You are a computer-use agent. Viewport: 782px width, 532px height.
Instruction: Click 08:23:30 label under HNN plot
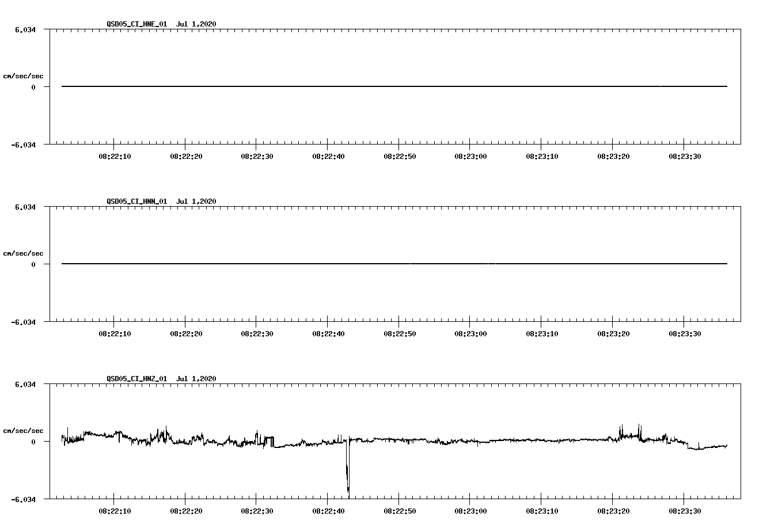[x=685, y=334]
